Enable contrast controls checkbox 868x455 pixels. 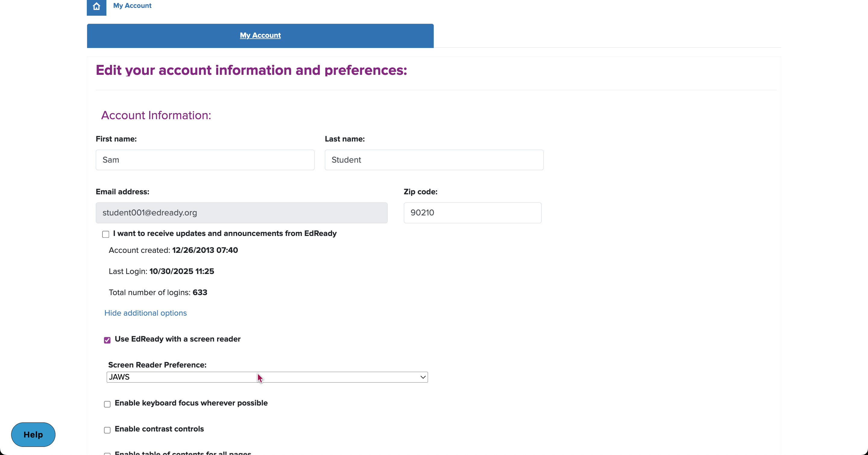click(107, 430)
